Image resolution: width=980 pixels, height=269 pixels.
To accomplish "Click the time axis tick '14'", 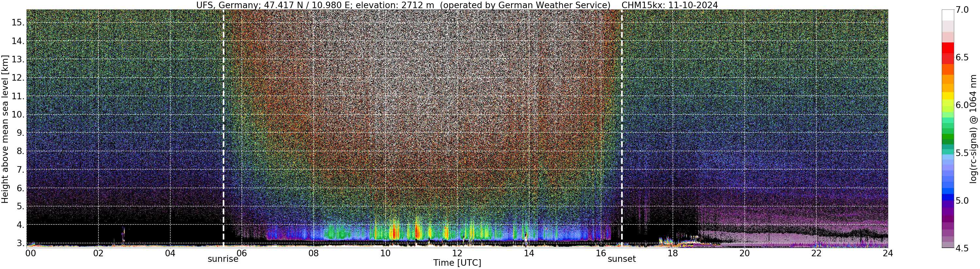I will 529,253.
